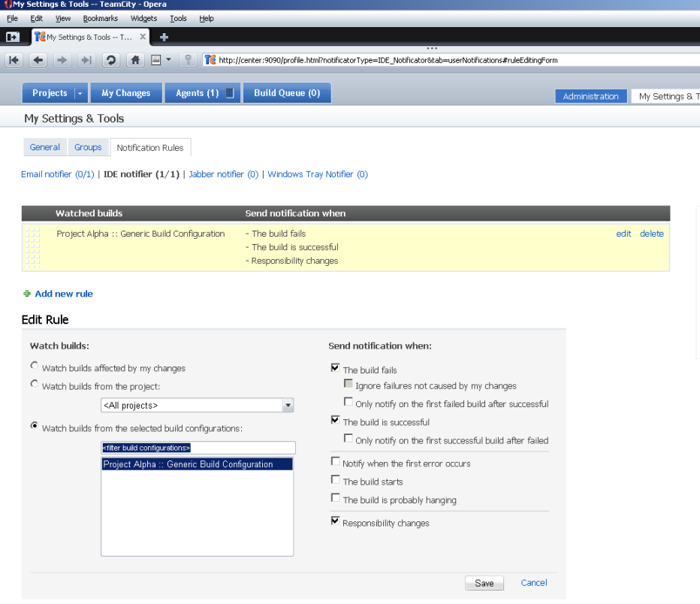The image size is (700, 604).
Task: Click the green plus Add new rule icon
Action: (27, 294)
